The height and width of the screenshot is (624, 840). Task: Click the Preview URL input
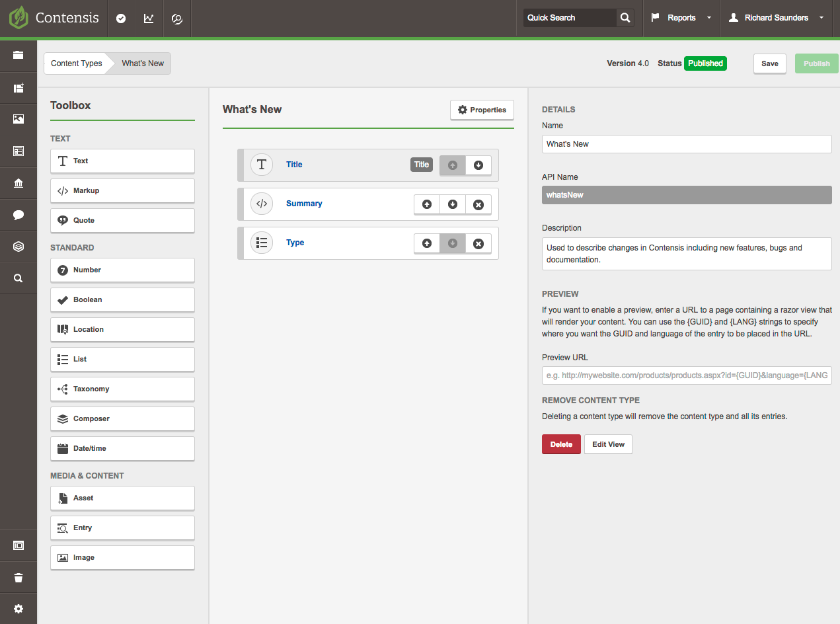pos(687,375)
